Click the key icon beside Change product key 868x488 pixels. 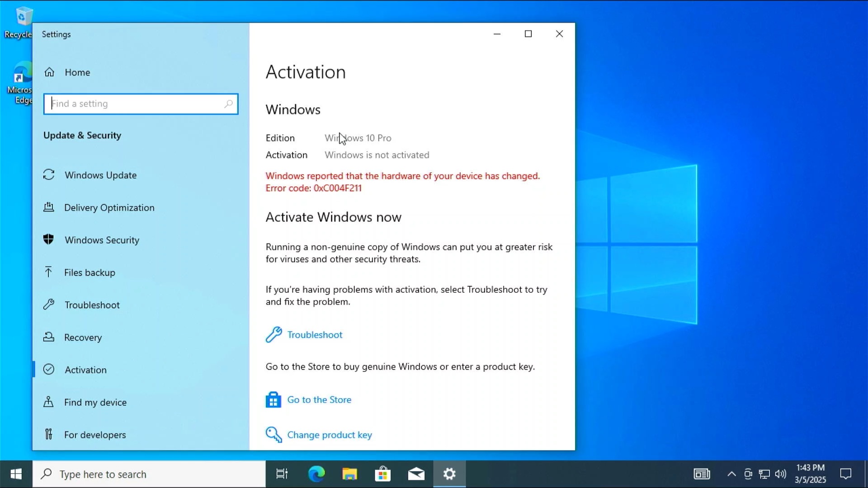(274, 435)
